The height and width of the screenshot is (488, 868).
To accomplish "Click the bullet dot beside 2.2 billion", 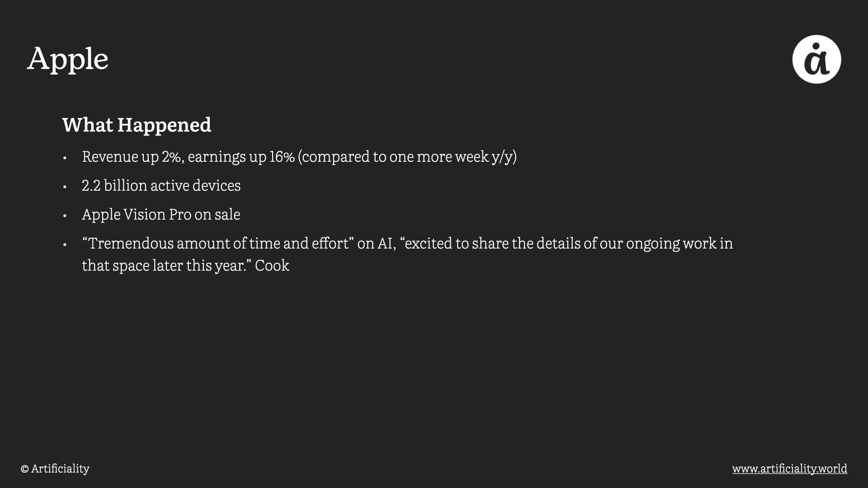I will coord(65,187).
